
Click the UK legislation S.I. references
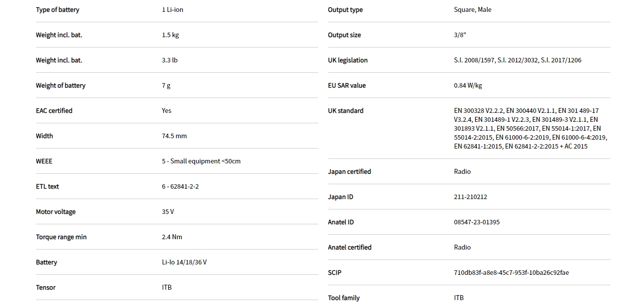(x=517, y=60)
